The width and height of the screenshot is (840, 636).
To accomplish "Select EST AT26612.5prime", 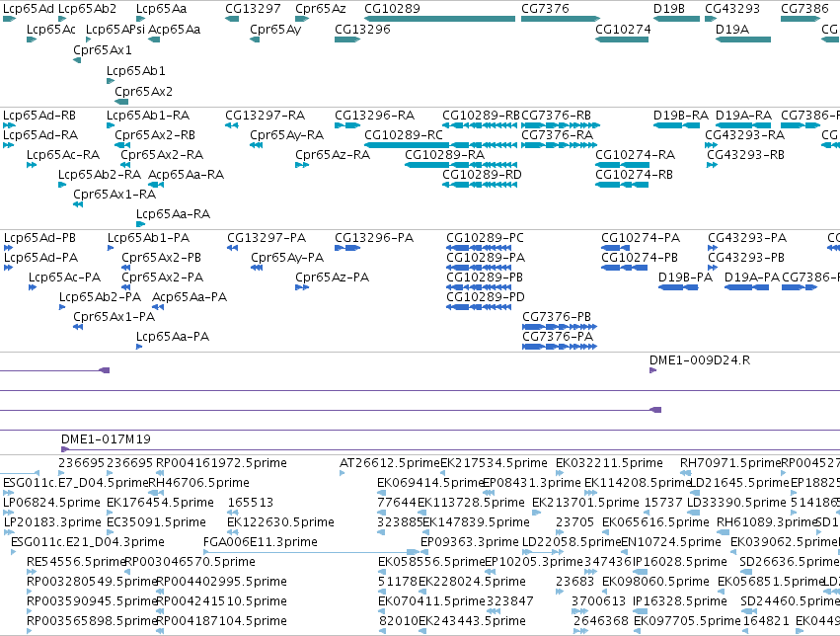I will click(x=390, y=463).
